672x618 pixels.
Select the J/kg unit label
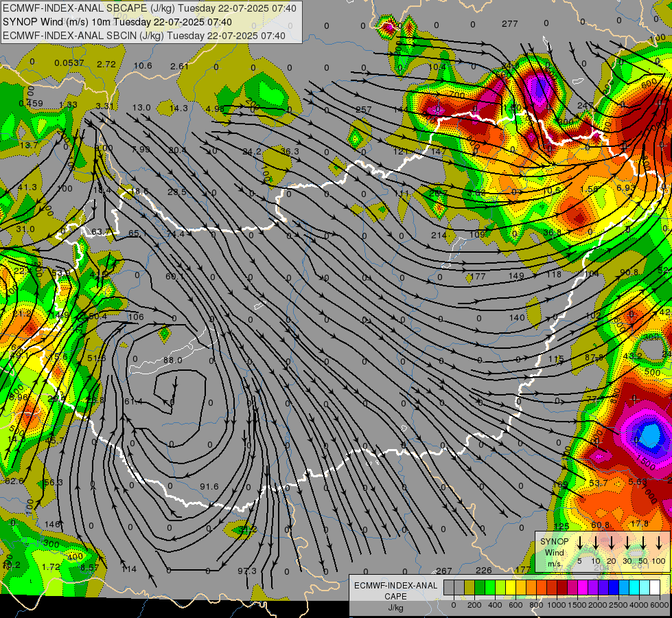coord(395,608)
